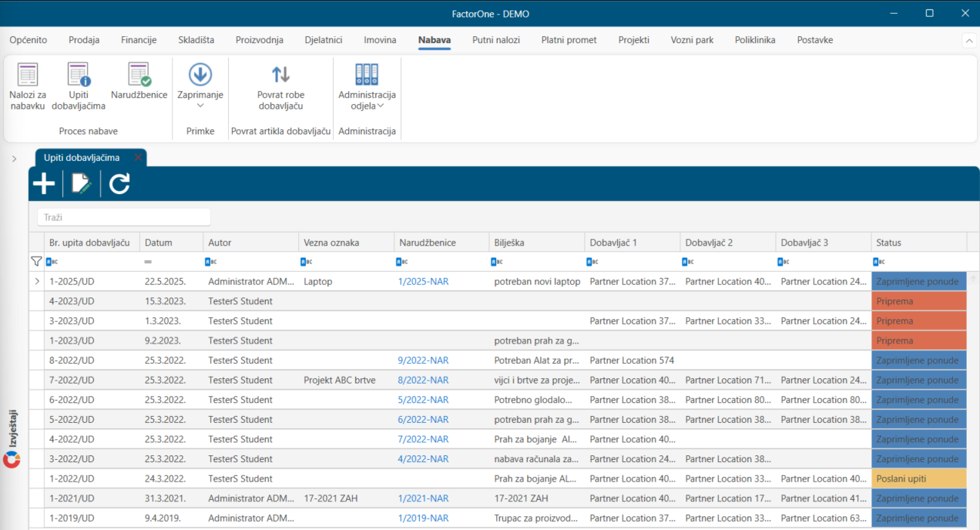
Task: Select row 3-2023/UD inquiry number
Action: (72, 321)
